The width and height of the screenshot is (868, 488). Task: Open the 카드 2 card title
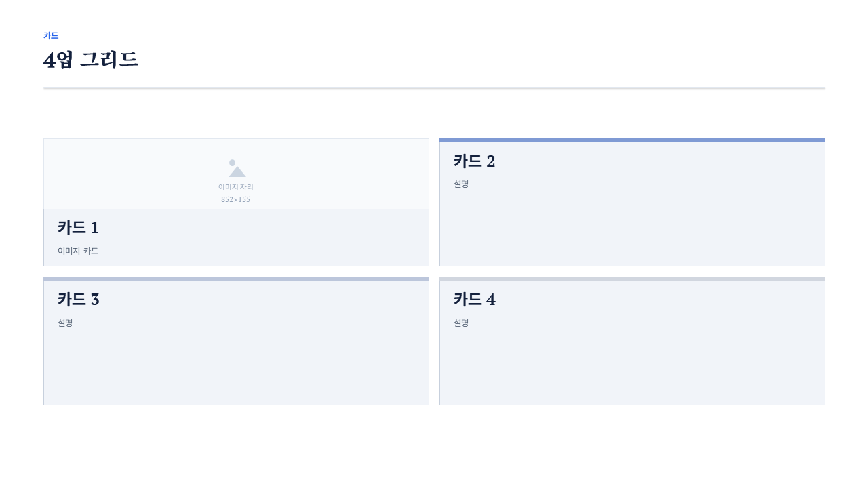474,161
